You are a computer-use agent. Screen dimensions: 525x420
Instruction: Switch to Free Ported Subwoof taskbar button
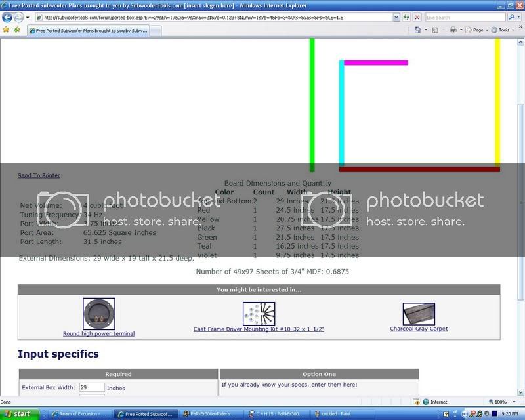tap(146, 414)
